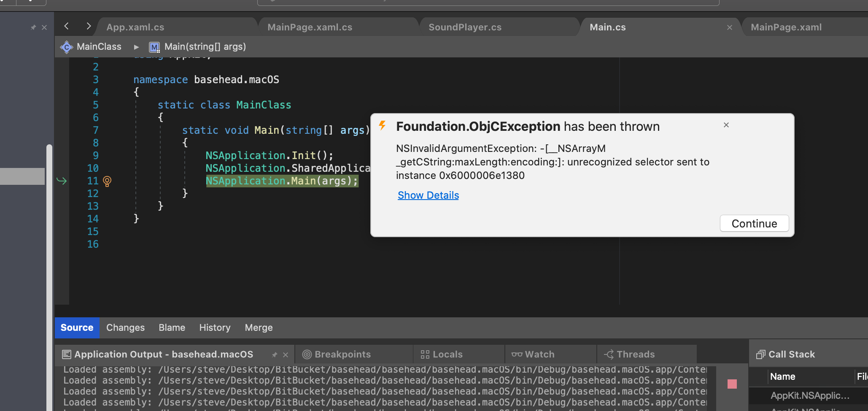Viewport: 868px width, 411px height.
Task: Switch to History view
Action: 215,328
